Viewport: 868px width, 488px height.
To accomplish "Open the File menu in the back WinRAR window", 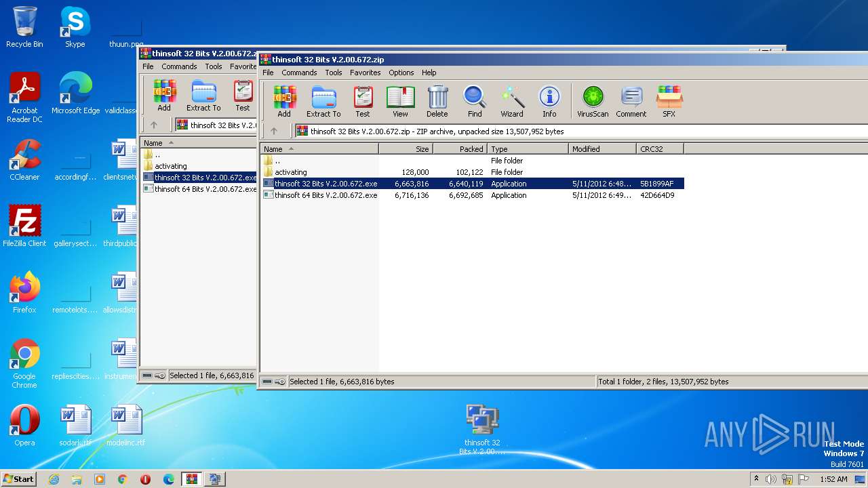I will pos(148,66).
